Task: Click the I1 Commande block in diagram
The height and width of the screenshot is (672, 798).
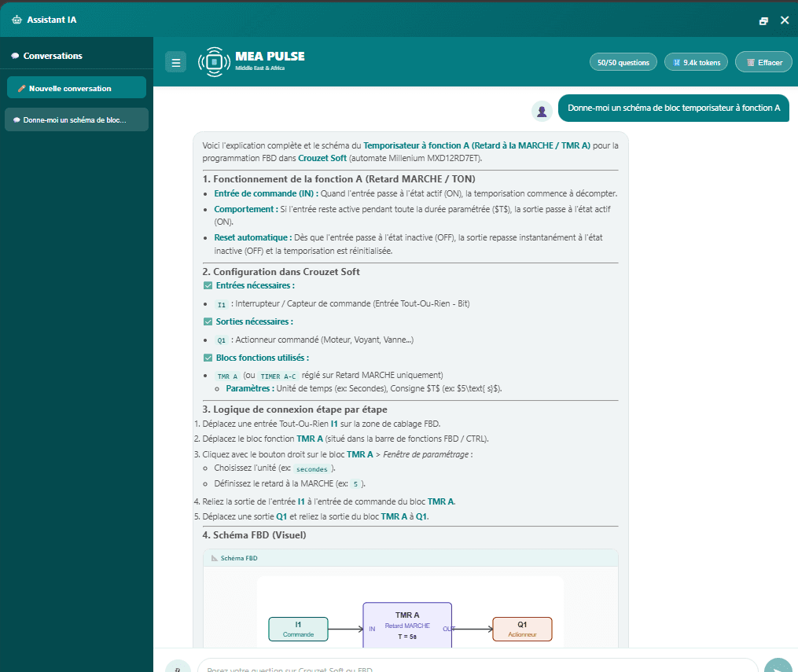Action: [x=298, y=630]
